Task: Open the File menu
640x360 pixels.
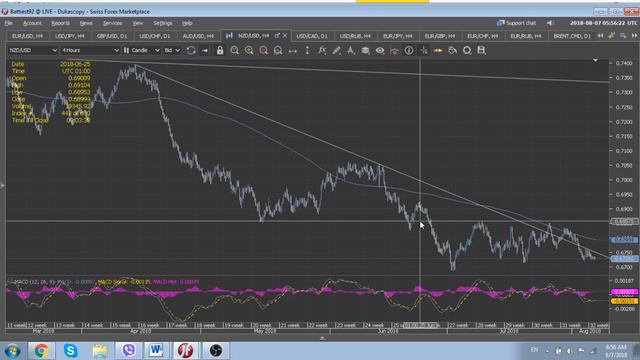Action: pos(9,23)
